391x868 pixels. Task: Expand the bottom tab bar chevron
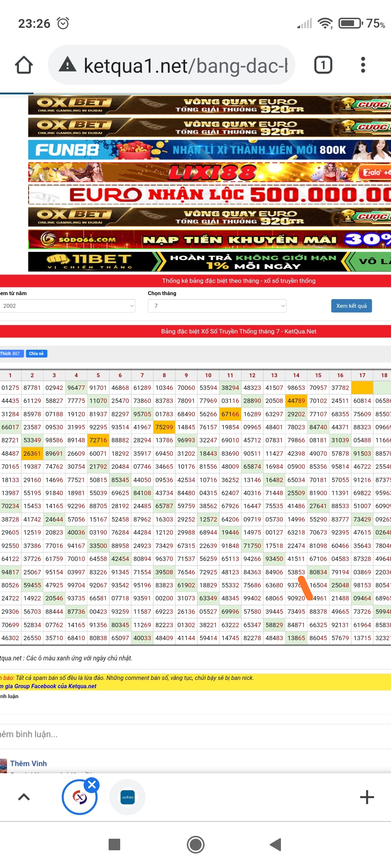[x=24, y=797]
